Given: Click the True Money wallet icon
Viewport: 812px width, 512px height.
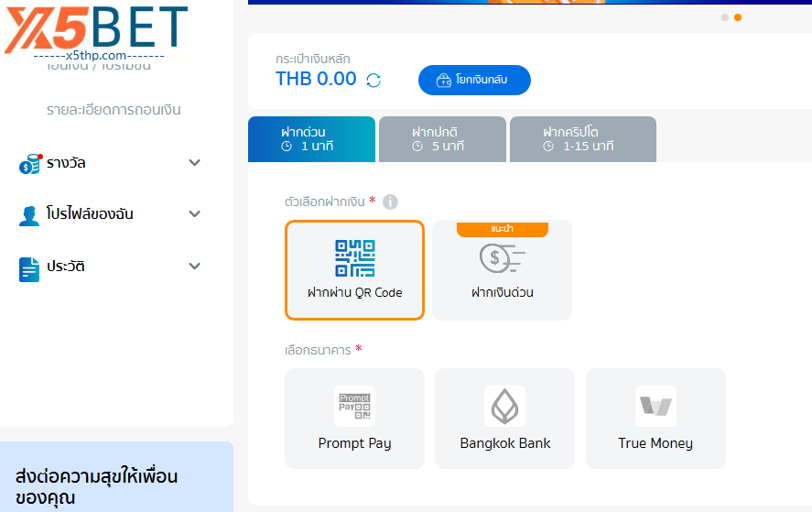Looking at the screenshot, I should tap(655, 406).
